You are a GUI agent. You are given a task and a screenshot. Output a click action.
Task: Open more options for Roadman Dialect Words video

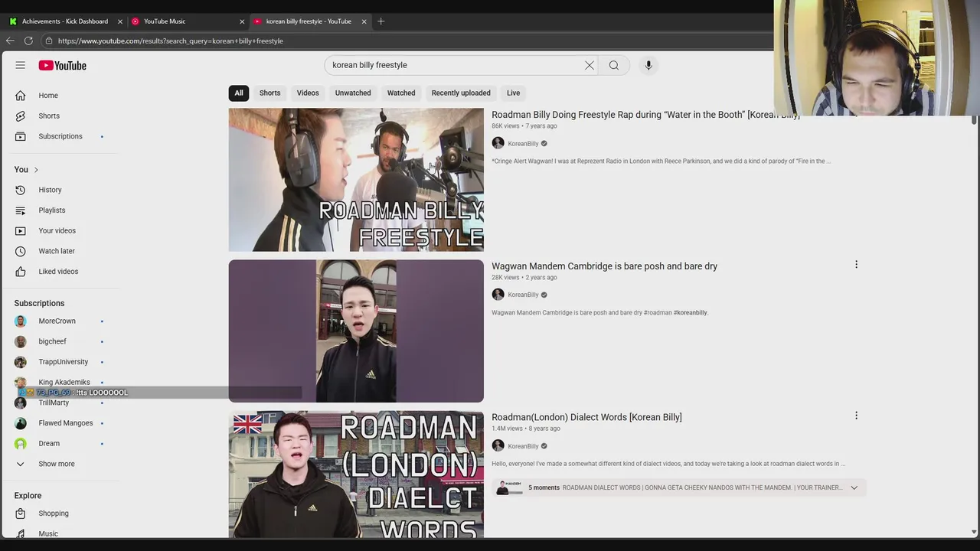pyautogui.click(x=856, y=416)
